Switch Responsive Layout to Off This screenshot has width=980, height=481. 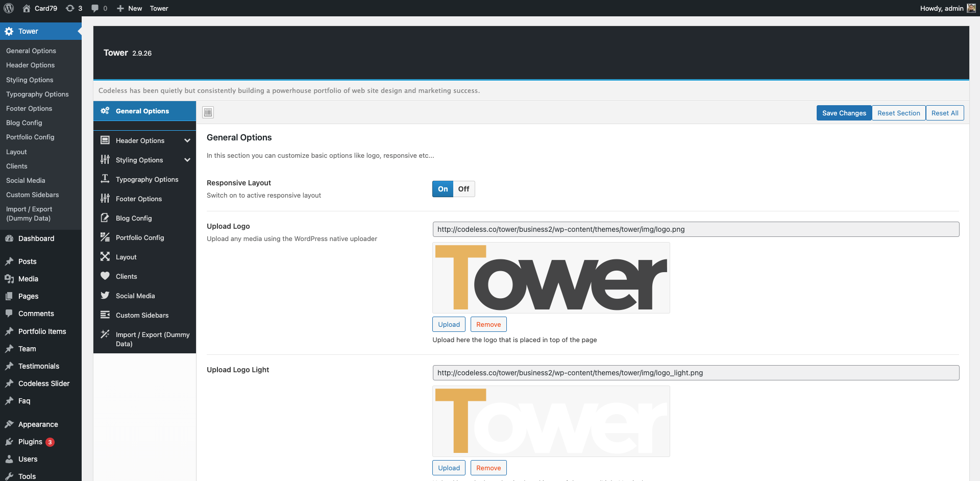463,189
